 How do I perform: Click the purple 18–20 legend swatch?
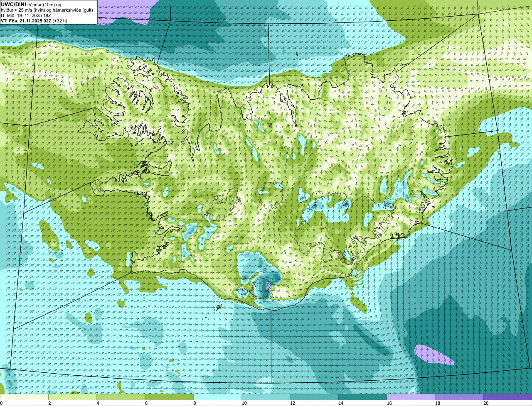click(459, 397)
